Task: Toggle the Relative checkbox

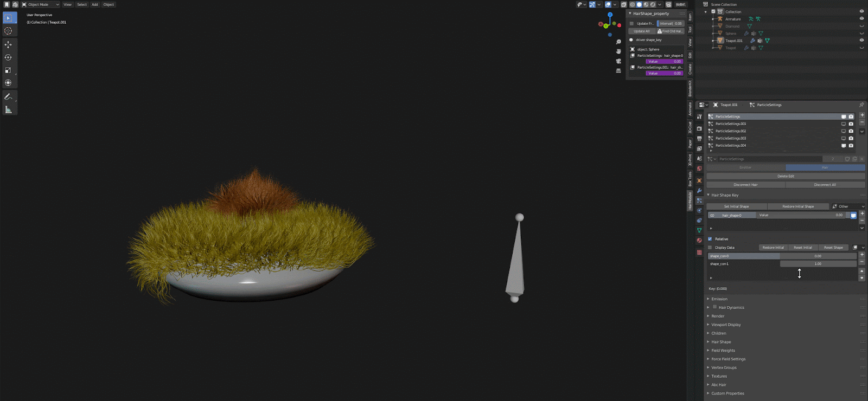Action: pos(710,239)
